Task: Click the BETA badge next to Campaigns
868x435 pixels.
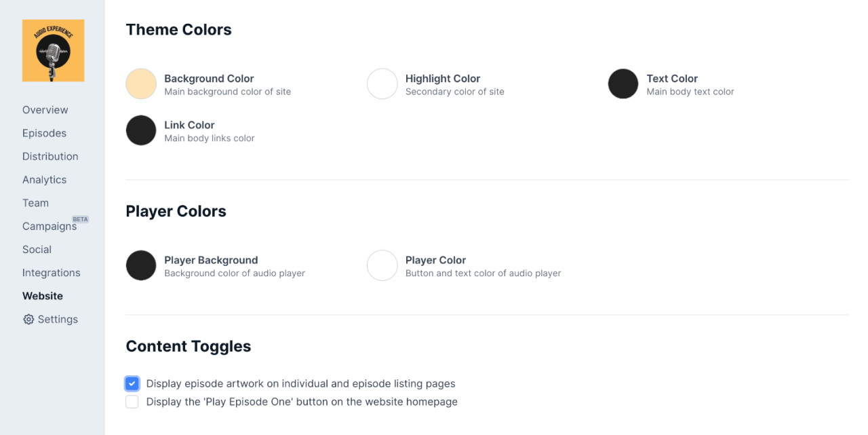Action: coord(81,219)
